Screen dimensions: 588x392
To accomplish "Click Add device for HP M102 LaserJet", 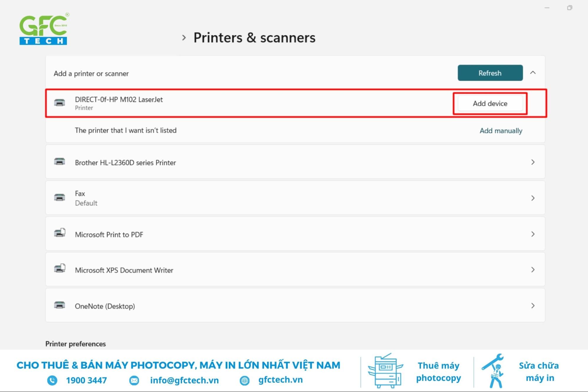I will click(x=490, y=104).
